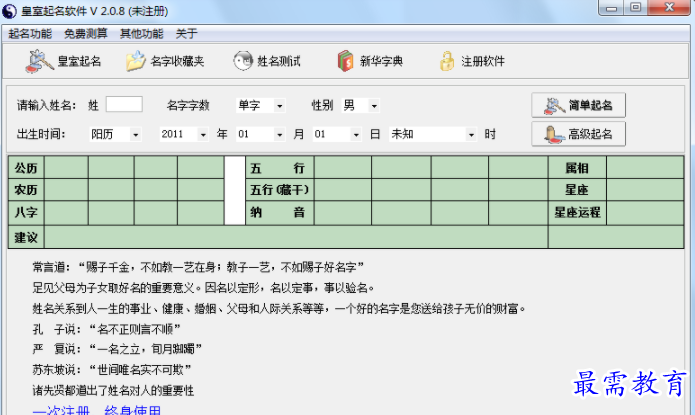Click the 一次注册 终身使用 link
695x415 pixels.
tap(97, 410)
